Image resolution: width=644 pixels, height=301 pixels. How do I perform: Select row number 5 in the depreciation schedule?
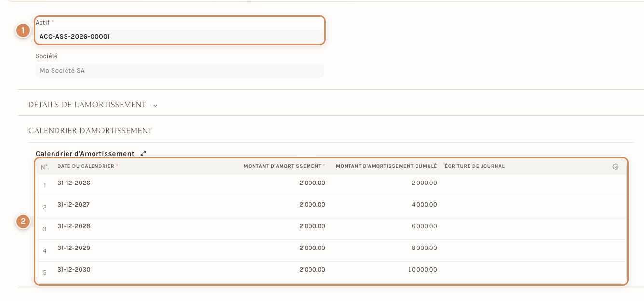(x=45, y=272)
